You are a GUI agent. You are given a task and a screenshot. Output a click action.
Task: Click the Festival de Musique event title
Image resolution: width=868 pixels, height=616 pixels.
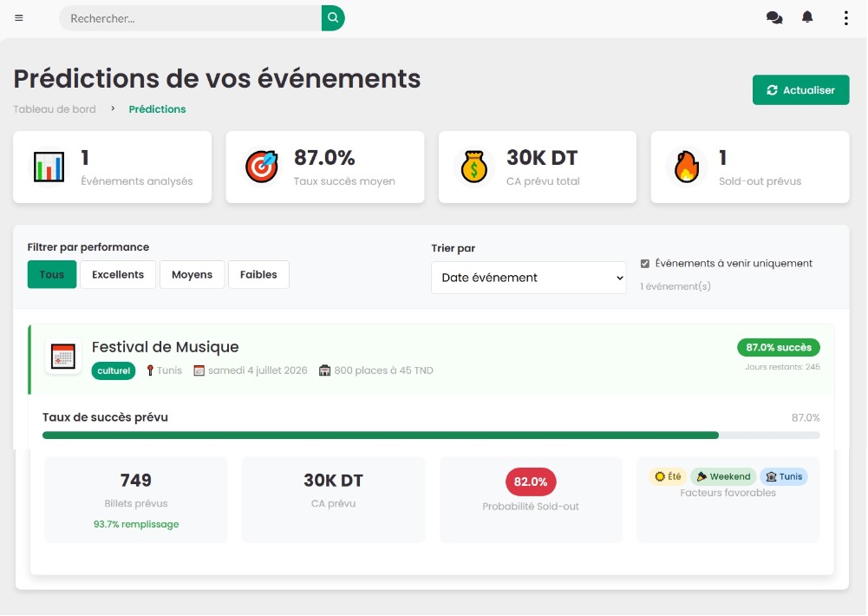click(x=165, y=347)
